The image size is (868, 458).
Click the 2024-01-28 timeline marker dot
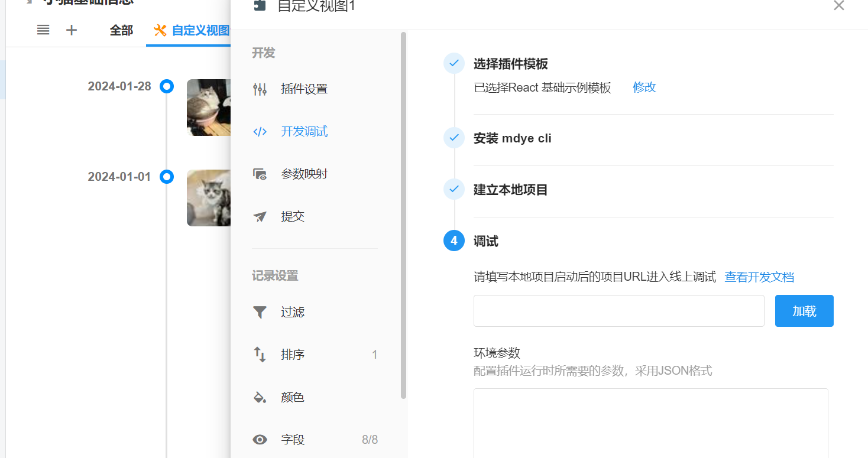[167, 87]
